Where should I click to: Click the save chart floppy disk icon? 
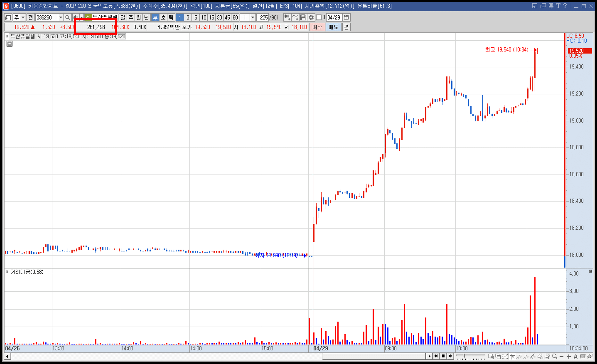303,17
